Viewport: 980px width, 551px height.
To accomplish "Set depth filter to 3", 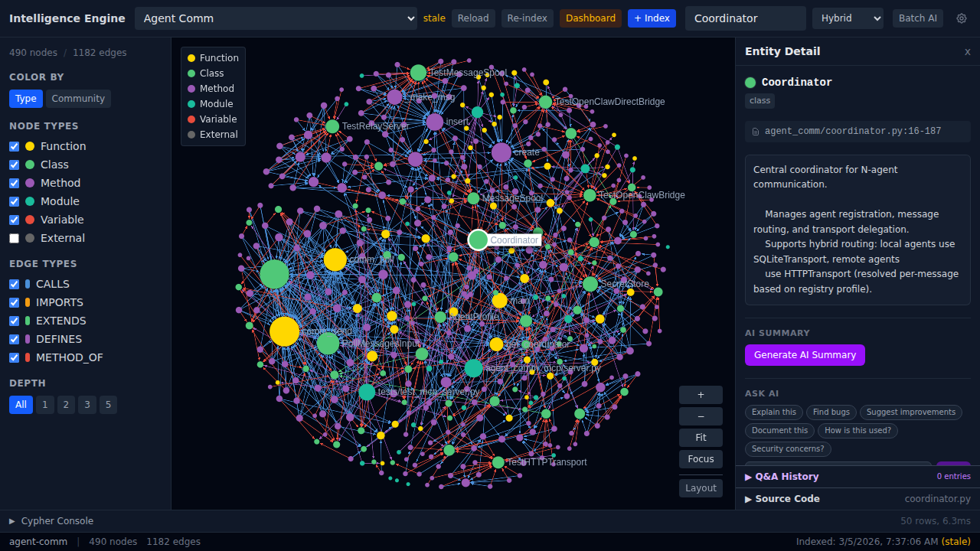I will [x=87, y=405].
